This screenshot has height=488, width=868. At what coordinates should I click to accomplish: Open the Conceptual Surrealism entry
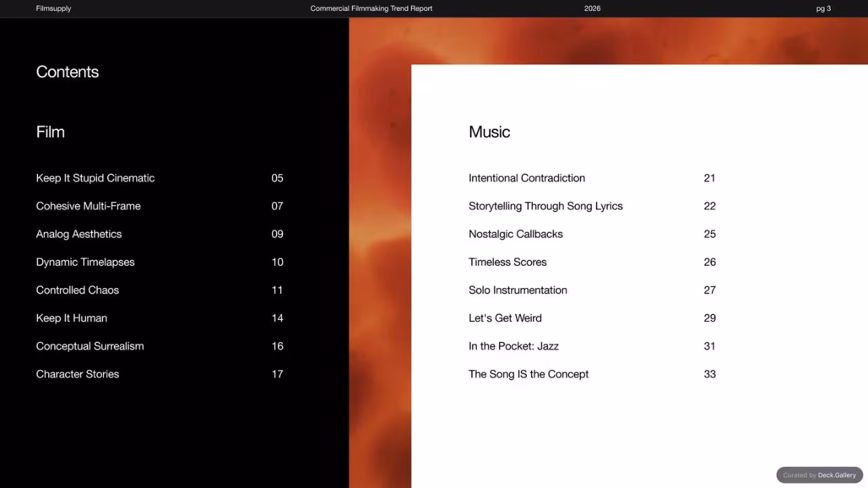coord(90,346)
